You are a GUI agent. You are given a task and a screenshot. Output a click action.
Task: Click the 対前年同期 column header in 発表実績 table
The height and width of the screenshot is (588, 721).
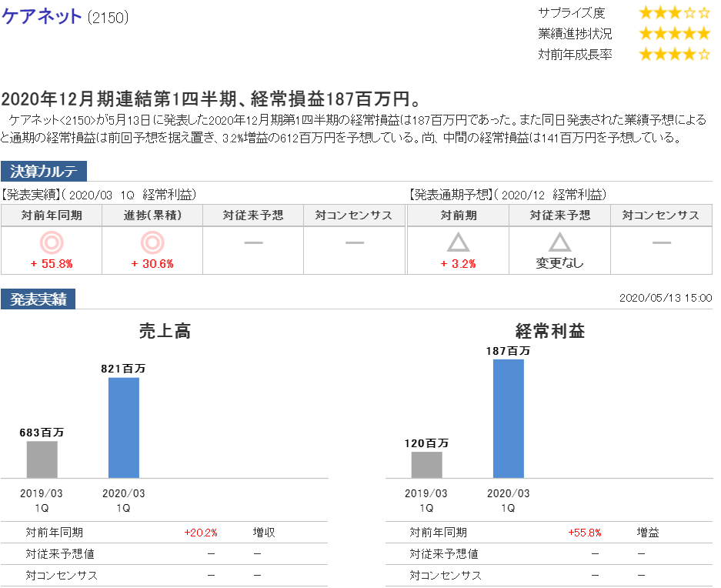point(52,215)
